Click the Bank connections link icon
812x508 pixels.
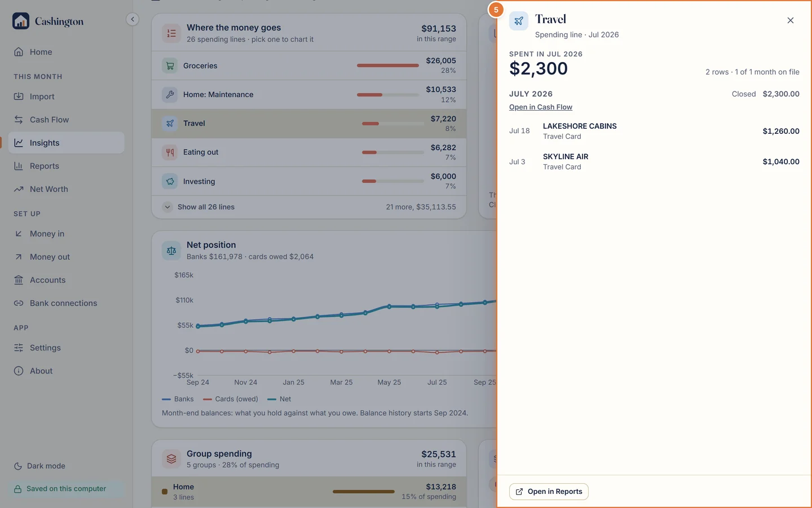point(19,303)
